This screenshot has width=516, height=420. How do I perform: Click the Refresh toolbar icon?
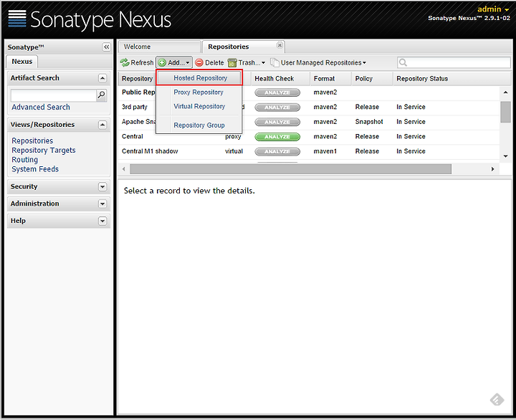[x=125, y=62]
